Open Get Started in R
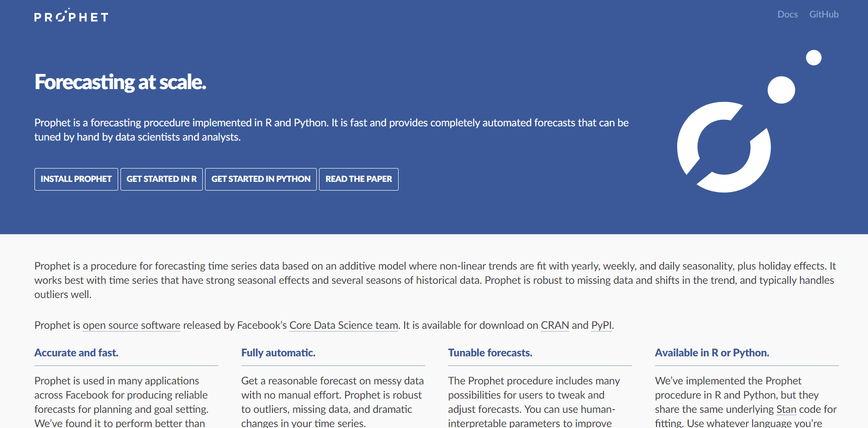Image resolution: width=868 pixels, height=428 pixels. click(x=161, y=179)
